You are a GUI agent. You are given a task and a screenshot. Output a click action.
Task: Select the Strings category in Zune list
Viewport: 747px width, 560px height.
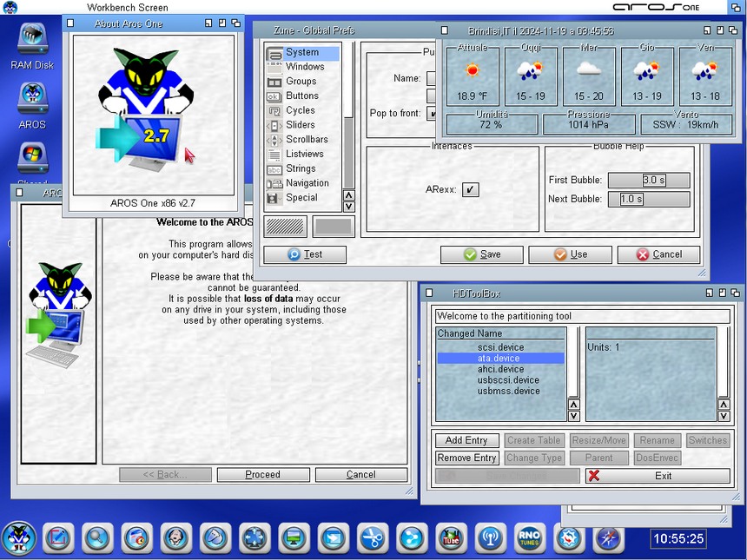click(302, 168)
